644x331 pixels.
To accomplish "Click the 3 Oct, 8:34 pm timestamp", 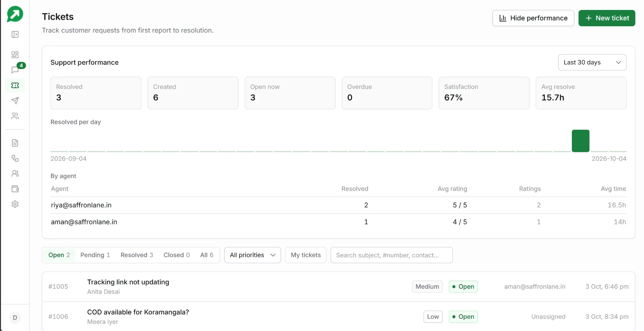I will click(607, 317).
